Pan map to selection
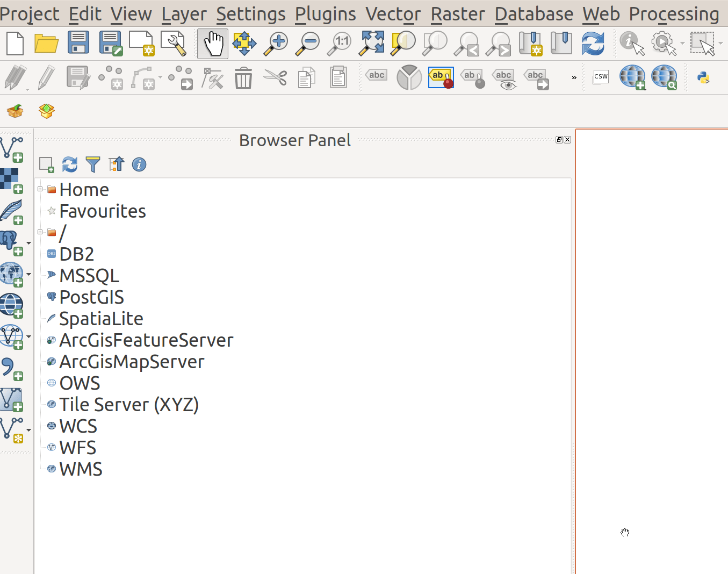The image size is (728, 574). click(244, 44)
